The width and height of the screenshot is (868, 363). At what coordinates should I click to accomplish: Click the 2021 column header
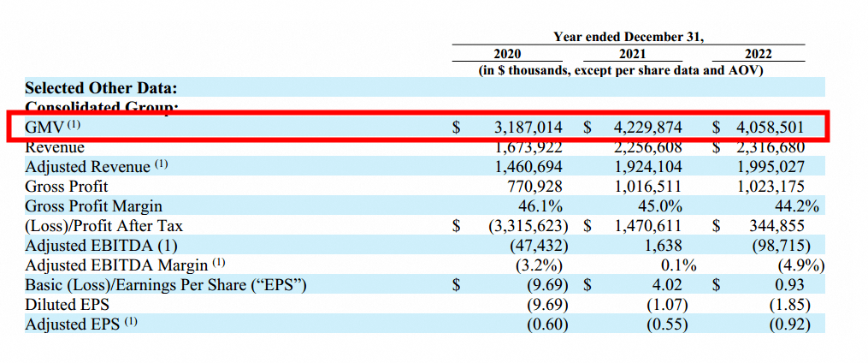click(631, 54)
